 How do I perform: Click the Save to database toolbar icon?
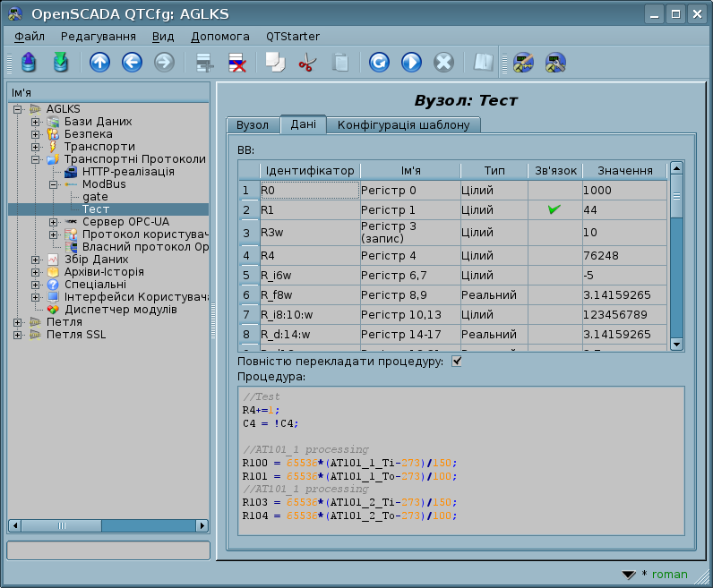(x=61, y=63)
